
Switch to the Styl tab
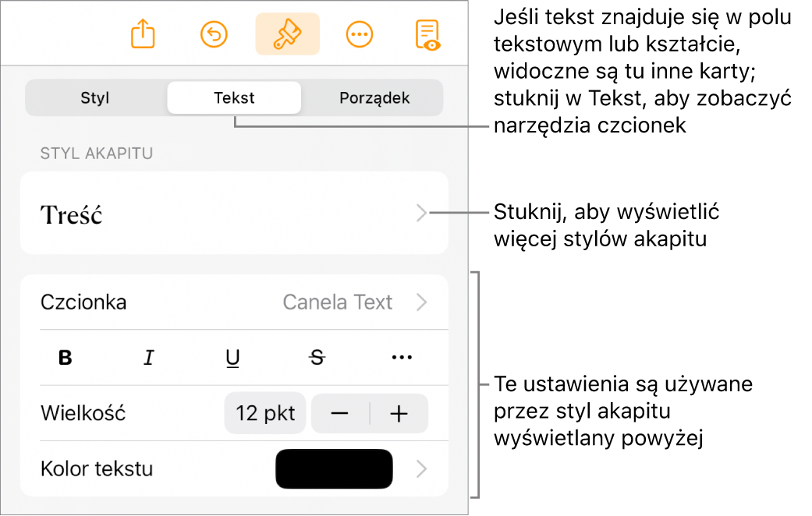[x=94, y=97]
